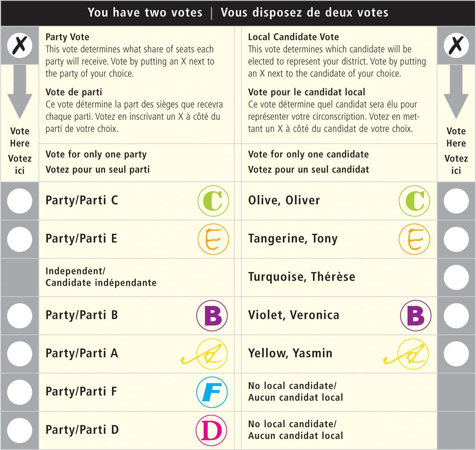This screenshot has width=476, height=450.
Task: Click the Party/Parti D label
Action: (82, 430)
